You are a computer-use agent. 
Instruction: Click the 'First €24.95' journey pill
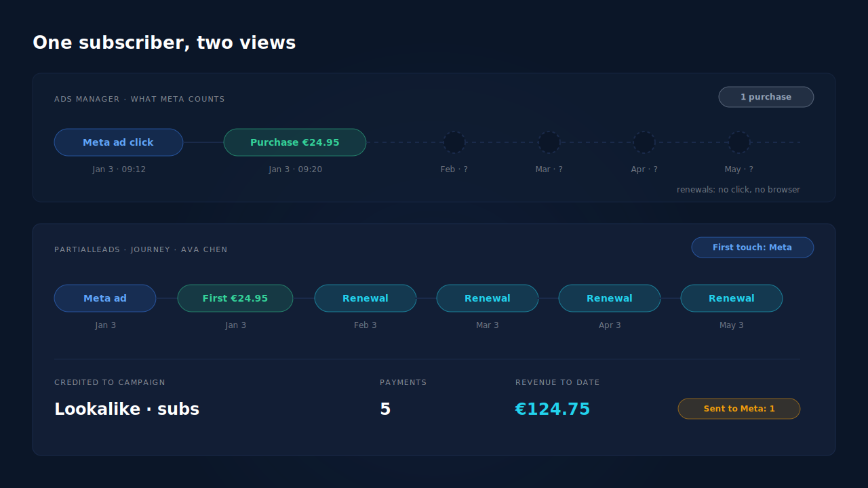235,298
